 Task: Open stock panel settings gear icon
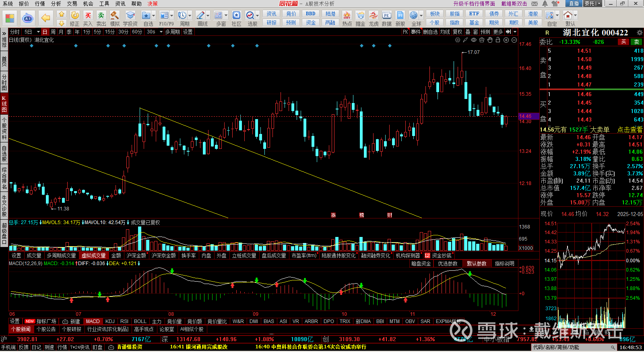click(x=639, y=32)
